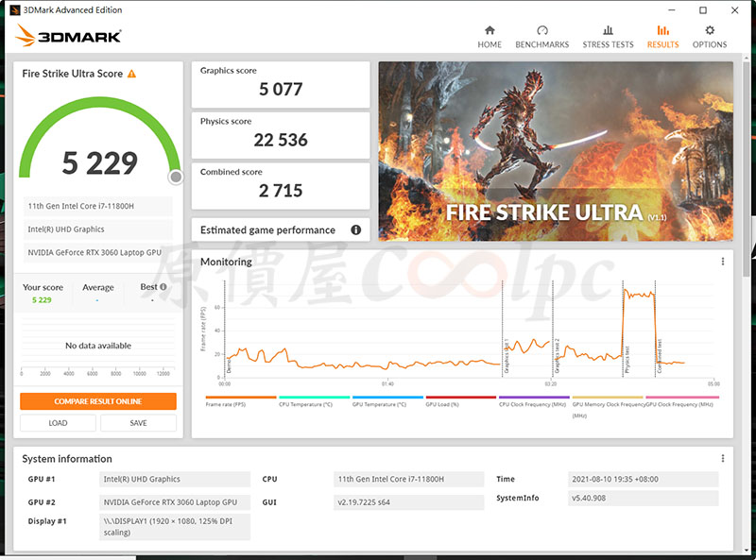Open the Results bar-chart icon
The width and height of the screenshot is (756, 560).
pyautogui.click(x=663, y=30)
